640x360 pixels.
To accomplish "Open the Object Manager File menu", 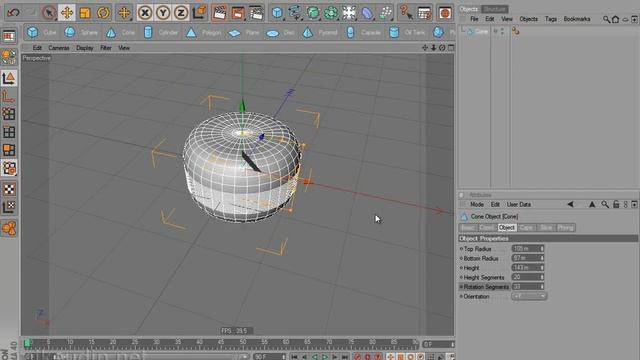I will tap(474, 19).
